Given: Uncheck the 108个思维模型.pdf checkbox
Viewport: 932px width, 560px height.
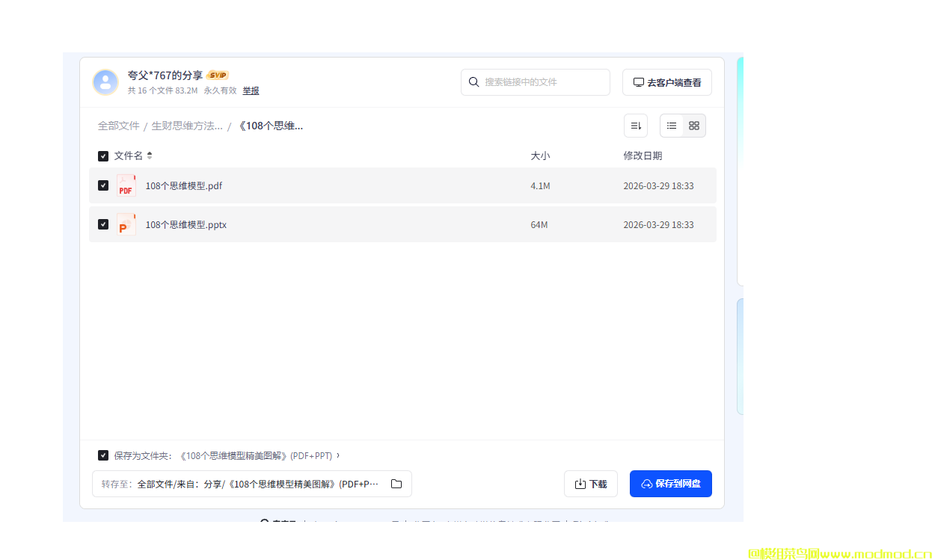Looking at the screenshot, I should point(103,185).
